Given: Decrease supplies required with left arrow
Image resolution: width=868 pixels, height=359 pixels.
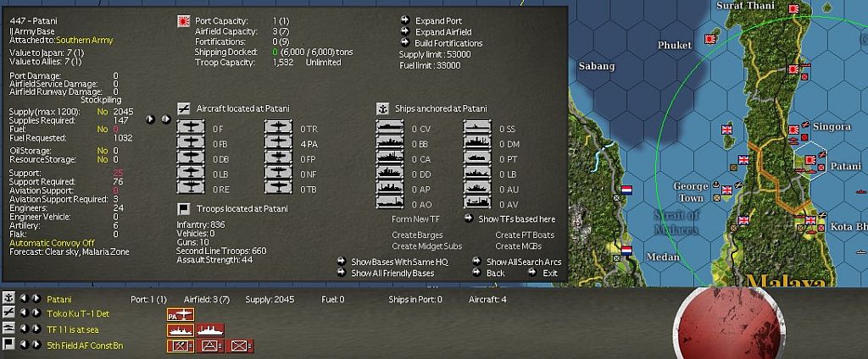Looking at the screenshot, I should pos(150,119).
